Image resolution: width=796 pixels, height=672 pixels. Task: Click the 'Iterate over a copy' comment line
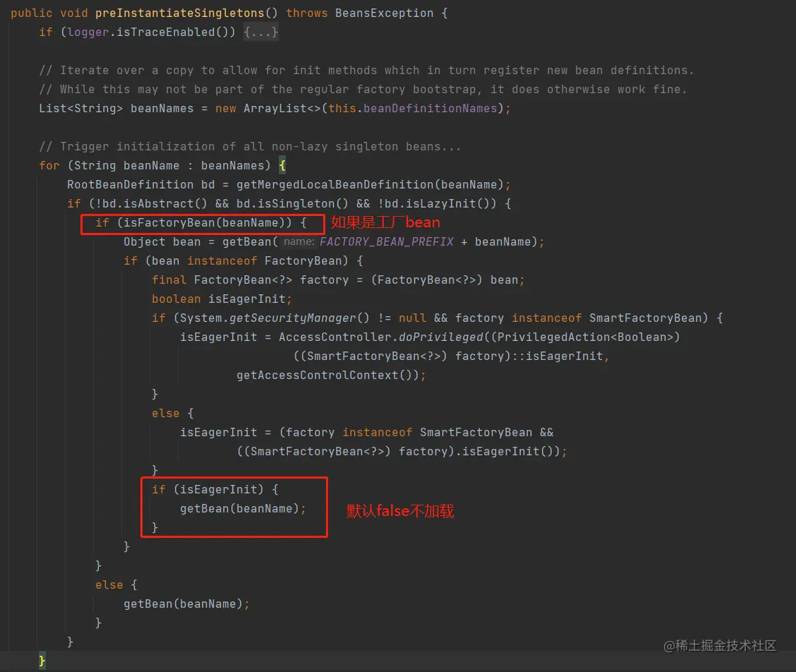click(366, 70)
